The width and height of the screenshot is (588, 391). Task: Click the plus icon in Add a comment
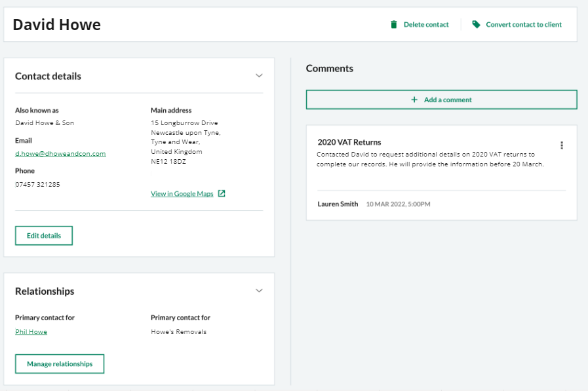click(x=414, y=100)
